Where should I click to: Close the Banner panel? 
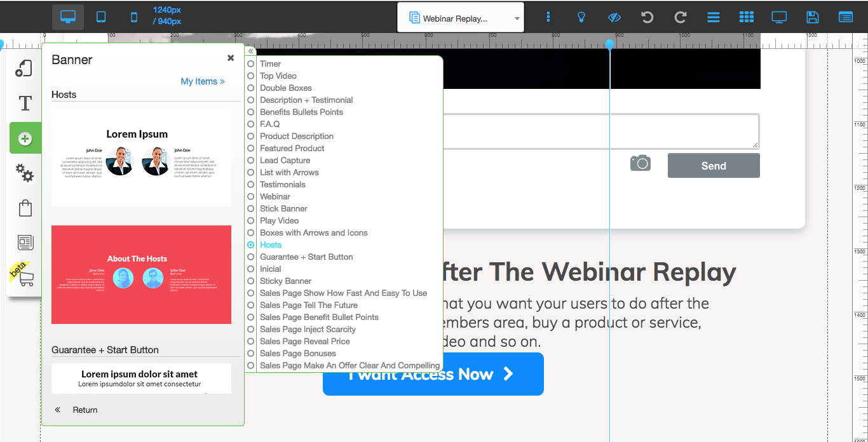231,58
